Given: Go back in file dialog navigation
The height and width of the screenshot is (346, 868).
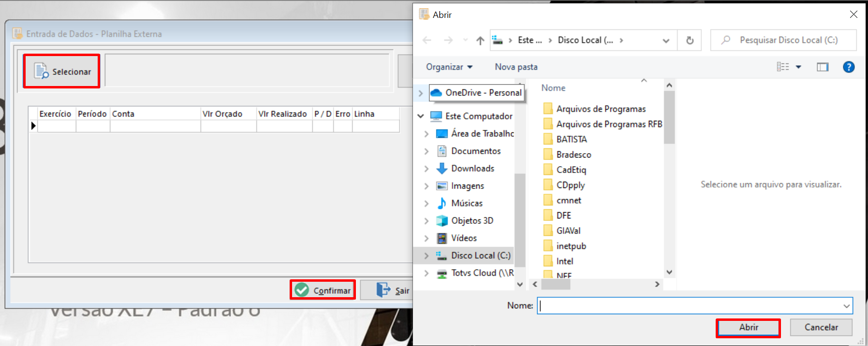Looking at the screenshot, I should (427, 40).
